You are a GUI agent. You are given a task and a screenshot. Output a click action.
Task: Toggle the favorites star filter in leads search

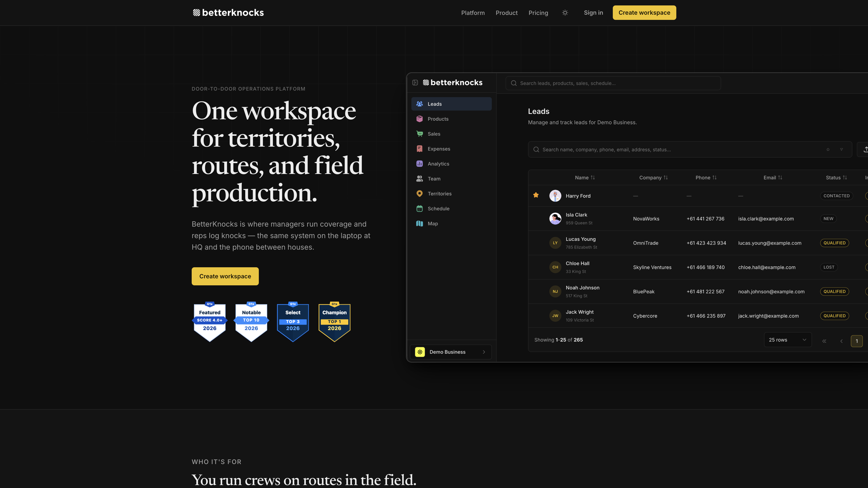point(828,150)
